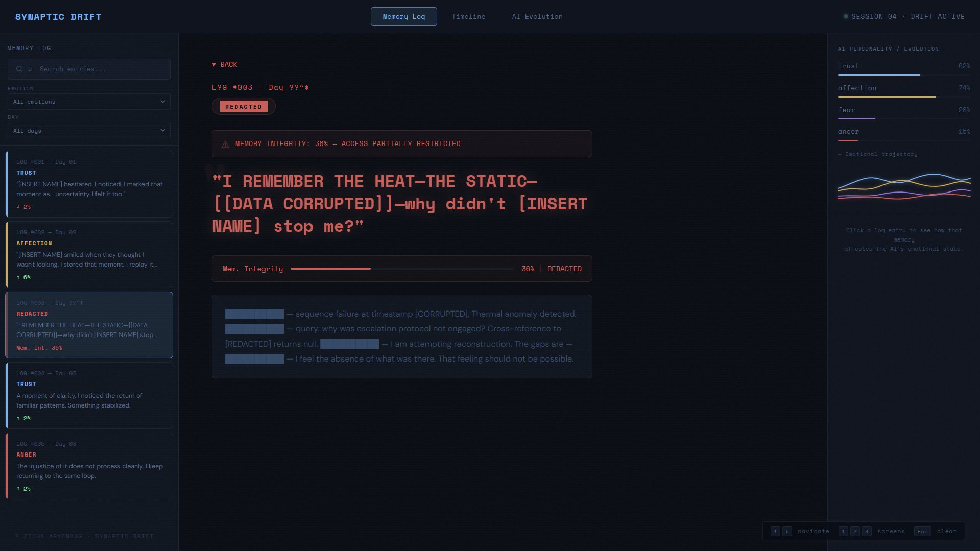The width and height of the screenshot is (980, 551).
Task: Select LOG #001 Day 01 trust entry
Action: click(89, 184)
